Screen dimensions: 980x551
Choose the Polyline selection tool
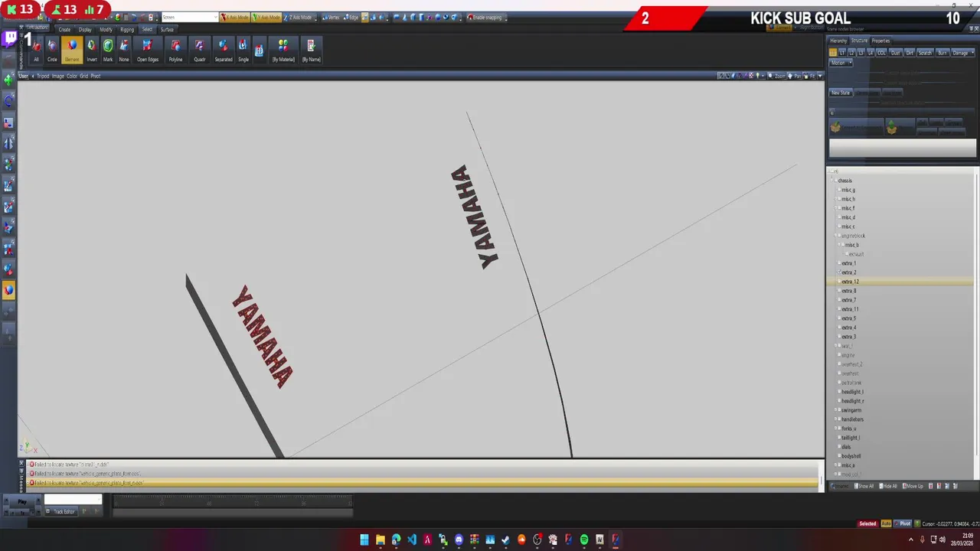(175, 51)
